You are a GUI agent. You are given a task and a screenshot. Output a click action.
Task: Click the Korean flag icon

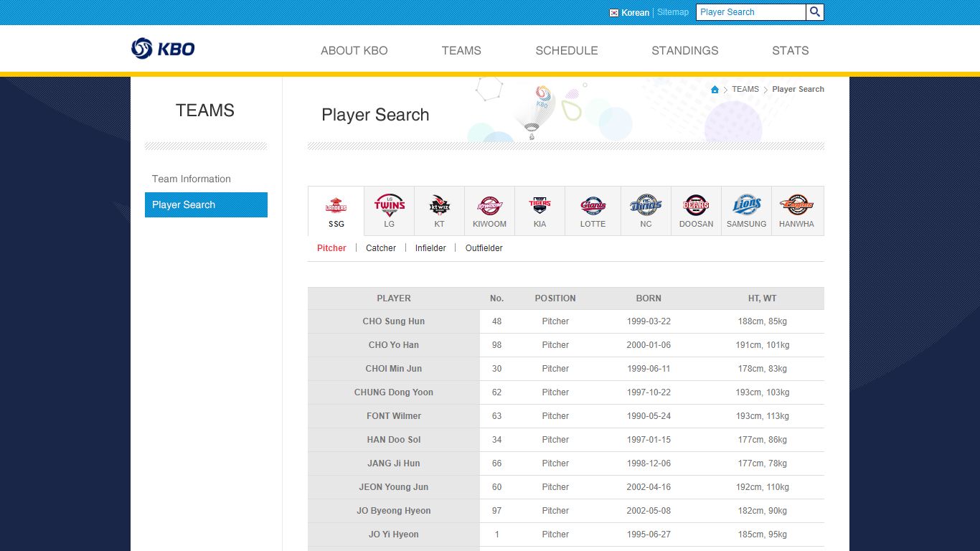click(614, 13)
